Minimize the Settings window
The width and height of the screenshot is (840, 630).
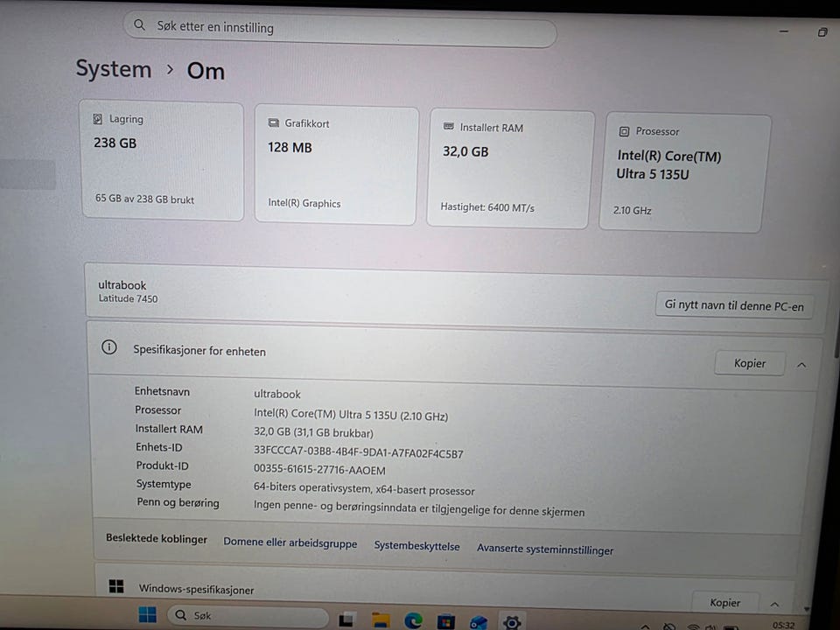coord(784,31)
